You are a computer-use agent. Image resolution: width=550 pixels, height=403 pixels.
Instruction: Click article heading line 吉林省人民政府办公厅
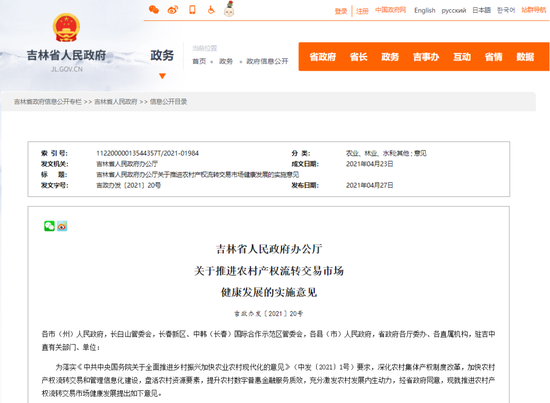(269, 249)
